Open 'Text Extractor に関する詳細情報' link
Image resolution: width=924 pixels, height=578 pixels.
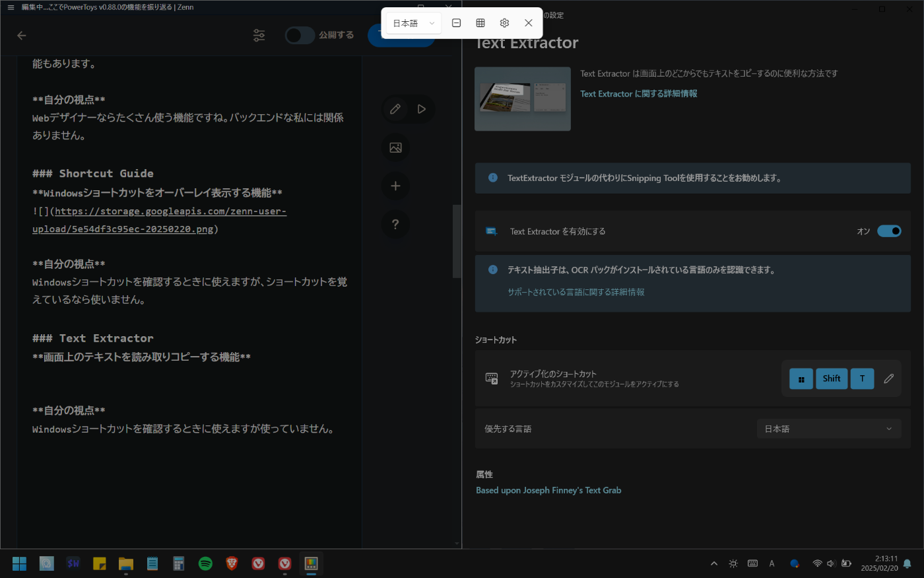pyautogui.click(x=638, y=94)
